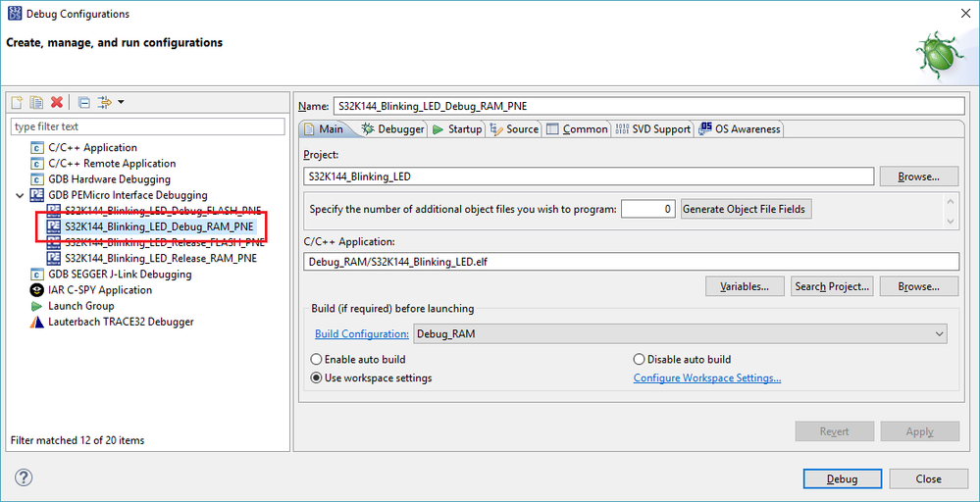Click the Release_RAM_PNE configuration icon
The image size is (980, 502).
(53, 258)
